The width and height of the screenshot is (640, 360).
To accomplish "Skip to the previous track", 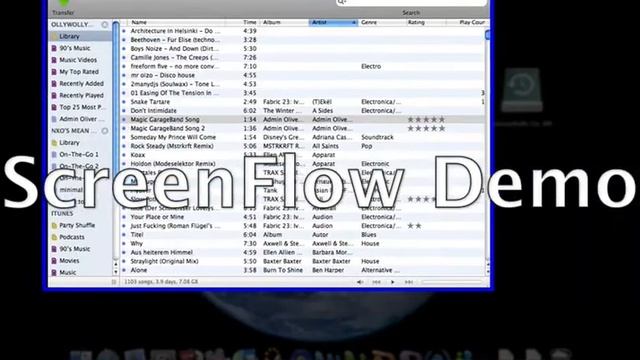I will [376, 282].
